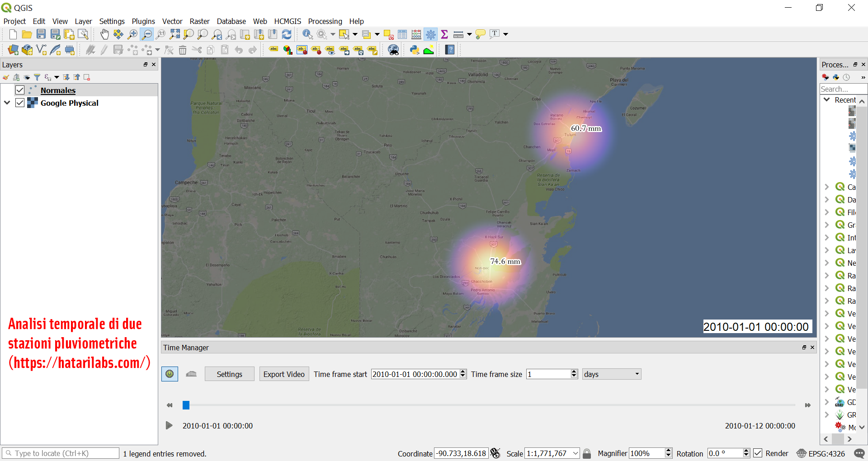
Task: Collapse the Recent group in Processing toolbox
Action: click(x=827, y=100)
